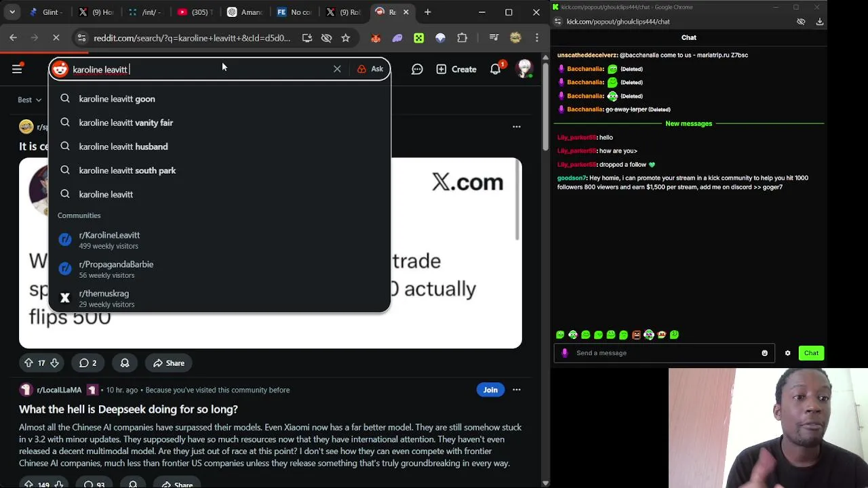
Task: Click username goodson7 in Kick chat
Action: click(x=572, y=178)
